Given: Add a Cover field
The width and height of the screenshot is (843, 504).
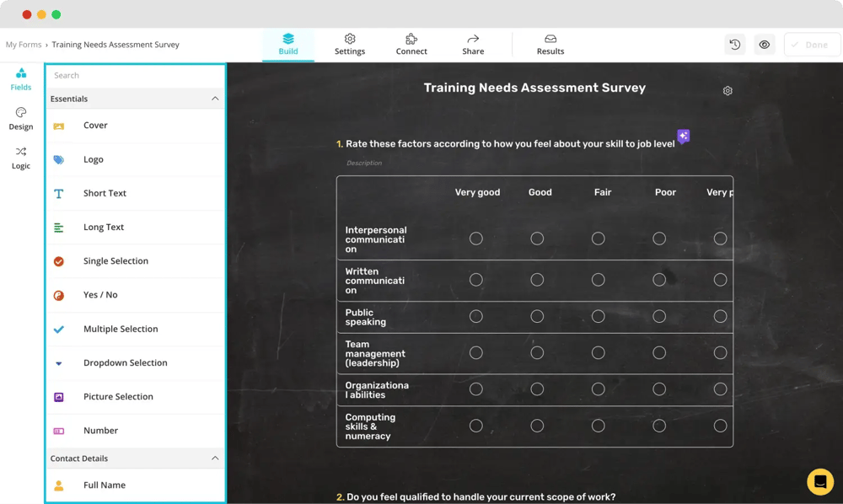Looking at the screenshot, I should pyautogui.click(x=95, y=126).
